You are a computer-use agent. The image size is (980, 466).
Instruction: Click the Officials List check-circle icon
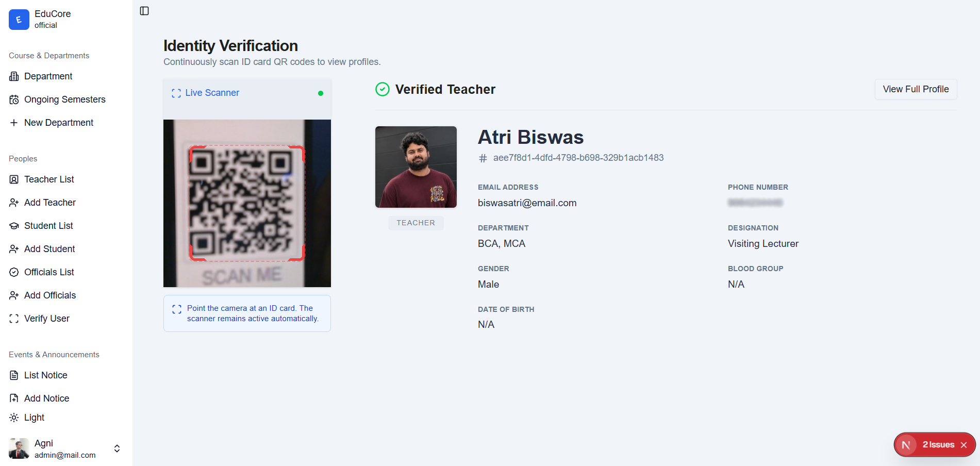click(x=14, y=272)
